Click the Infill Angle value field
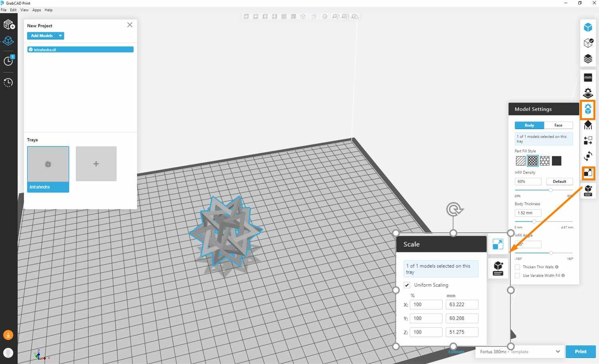This screenshot has height=364, width=599. [x=528, y=244]
